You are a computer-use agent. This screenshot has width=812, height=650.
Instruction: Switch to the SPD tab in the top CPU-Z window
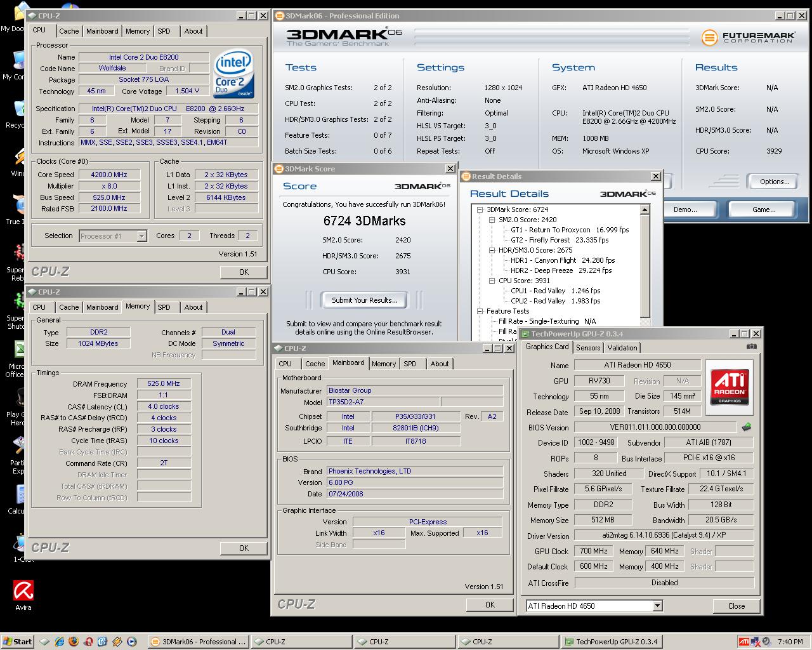(x=164, y=31)
